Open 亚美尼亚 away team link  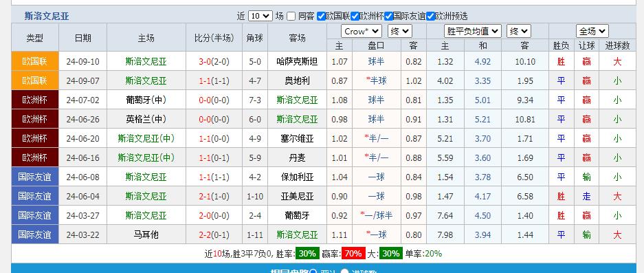[x=297, y=197]
